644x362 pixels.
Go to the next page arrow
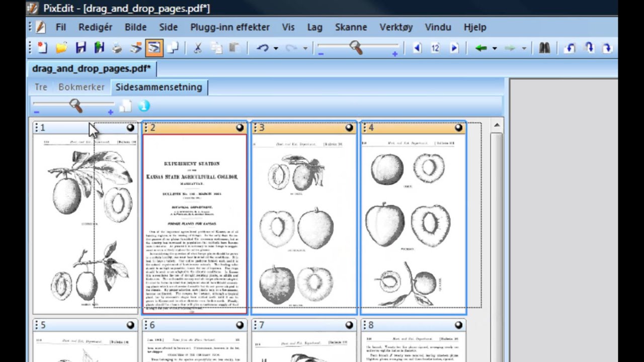click(454, 48)
